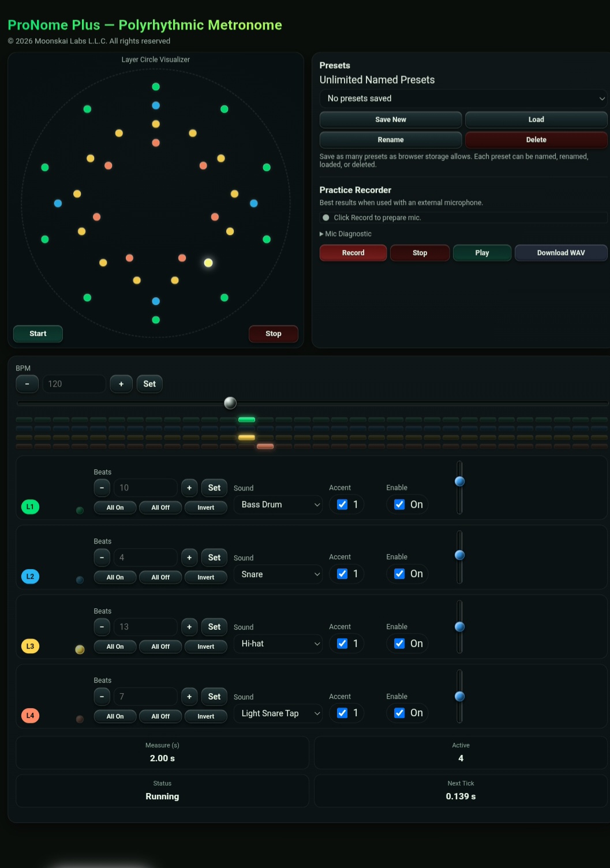Viewport: 610px width, 868px height.
Task: Click the red Record button
Action: pos(353,253)
